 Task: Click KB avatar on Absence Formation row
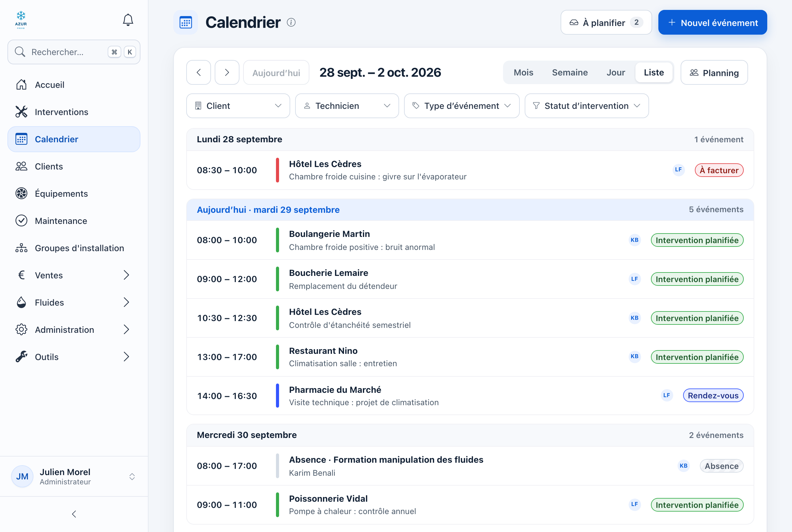[x=684, y=466]
